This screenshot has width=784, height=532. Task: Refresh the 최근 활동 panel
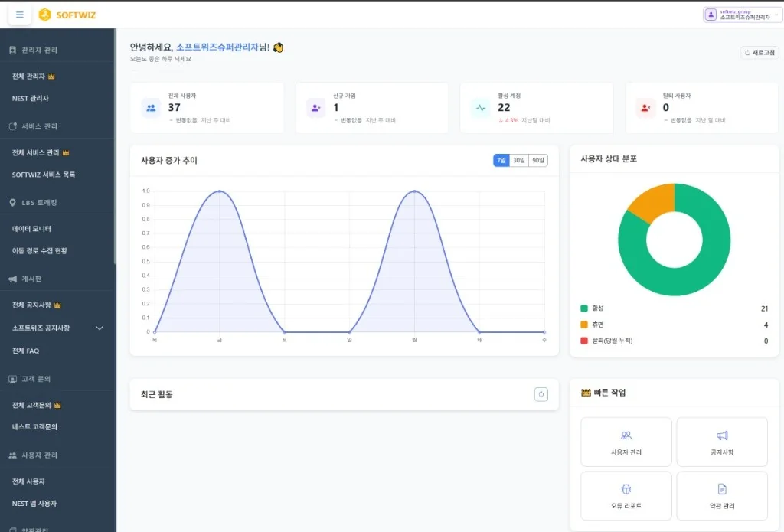pos(541,394)
